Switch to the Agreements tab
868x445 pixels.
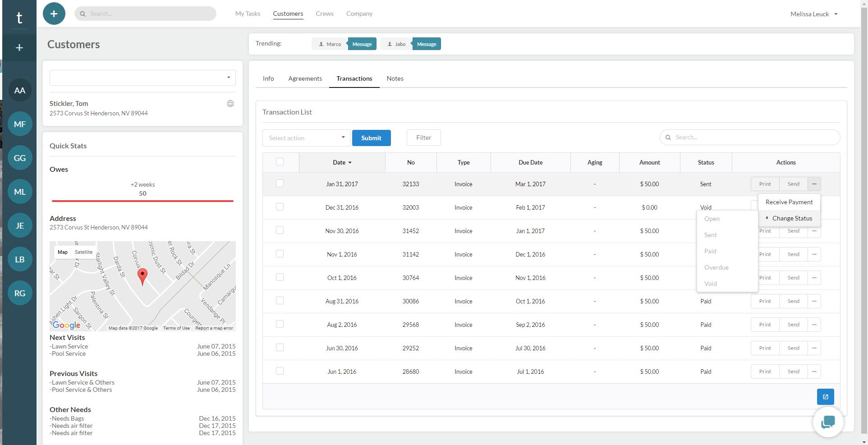point(305,78)
